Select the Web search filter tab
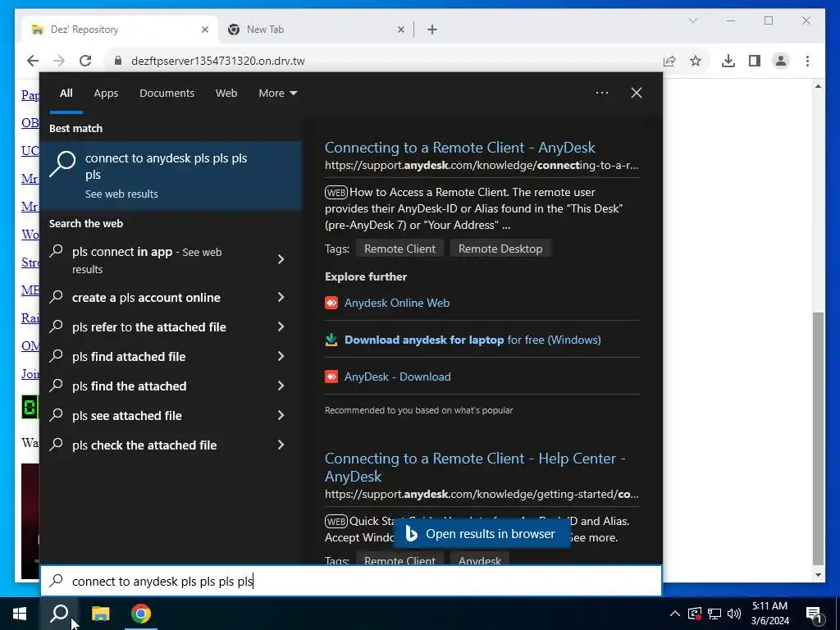 (226, 94)
